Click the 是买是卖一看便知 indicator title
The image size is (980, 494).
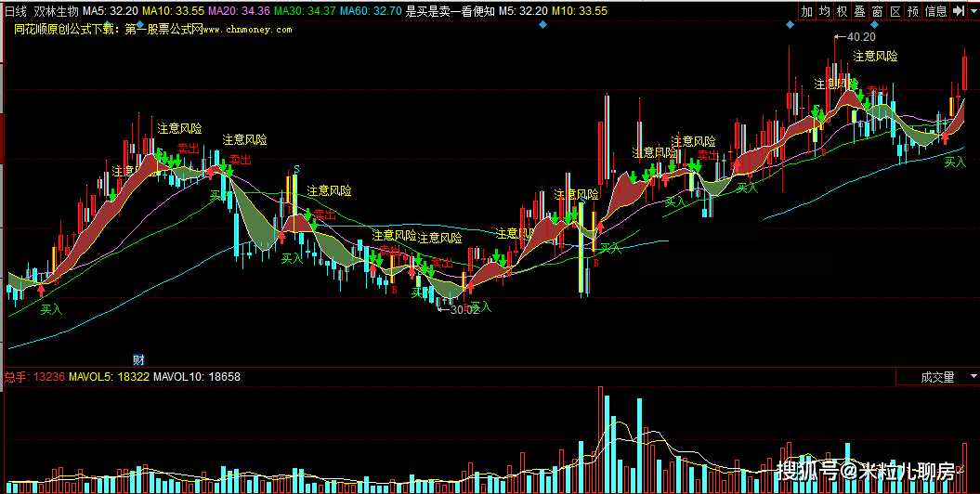(450, 11)
